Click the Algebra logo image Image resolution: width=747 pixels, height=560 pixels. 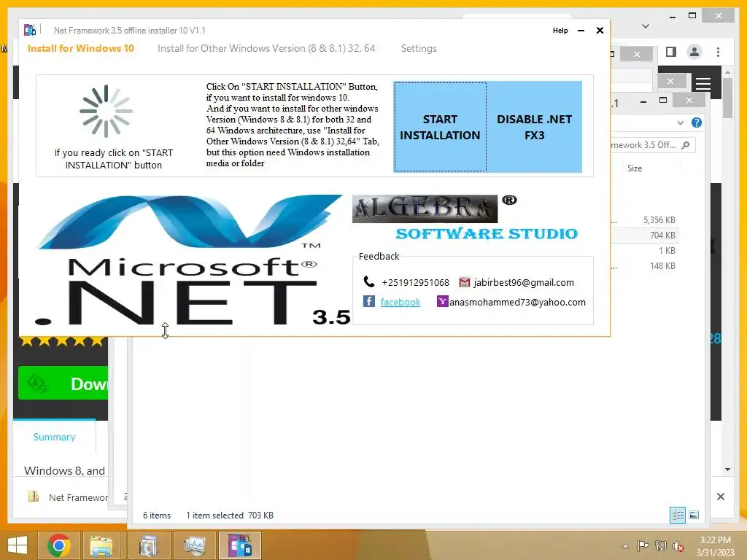tap(425, 209)
